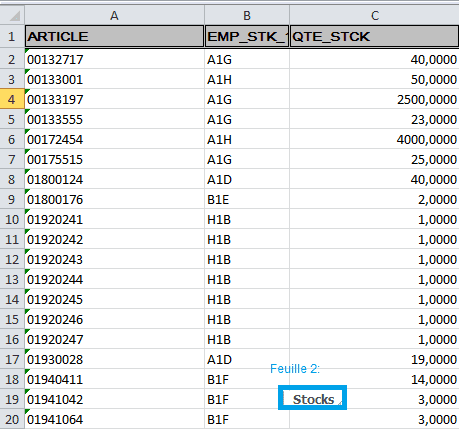This screenshot has width=462, height=429.
Task: Select the ARTICLE header cell
Action: [114, 36]
